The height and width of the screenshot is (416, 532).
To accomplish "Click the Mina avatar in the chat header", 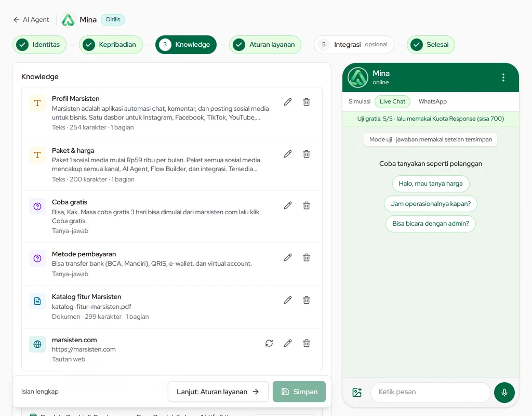I will [x=358, y=77].
